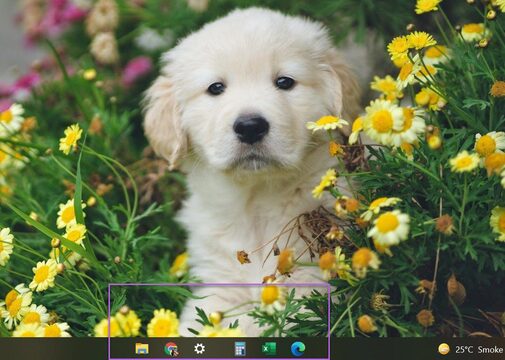
Task: Launch Google Chrome from the taskbar
Action: [171, 349]
